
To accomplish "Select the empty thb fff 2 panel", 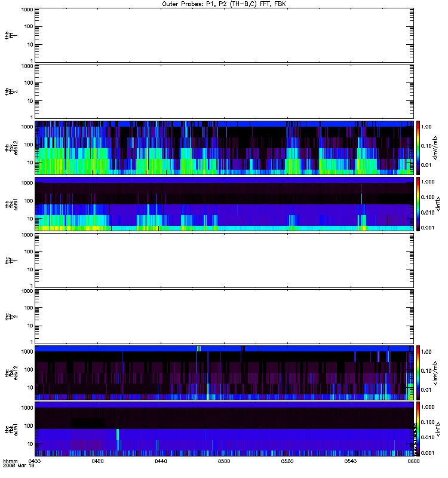I will coord(225,91).
